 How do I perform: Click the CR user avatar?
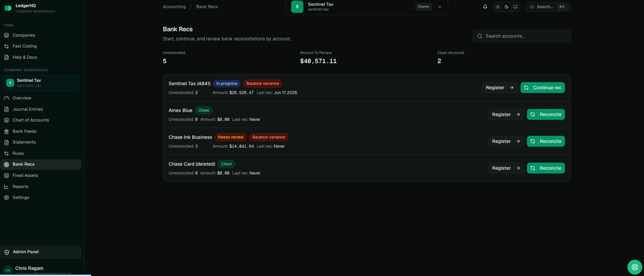click(8, 270)
